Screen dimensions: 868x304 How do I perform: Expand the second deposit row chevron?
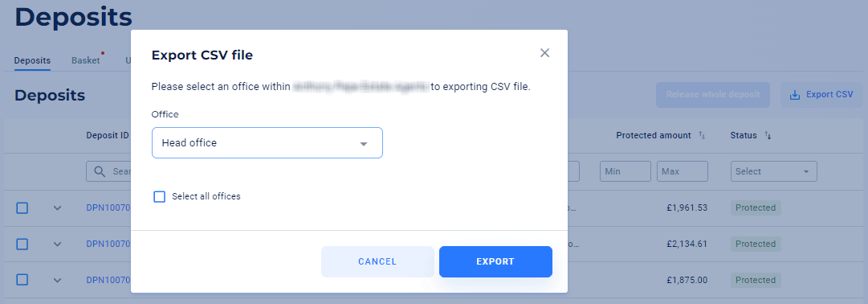(57, 244)
